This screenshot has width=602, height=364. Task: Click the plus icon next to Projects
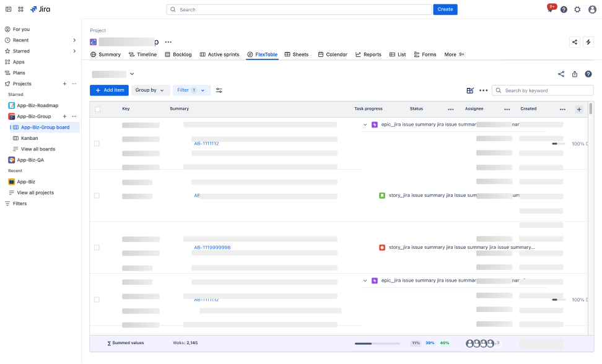click(64, 84)
